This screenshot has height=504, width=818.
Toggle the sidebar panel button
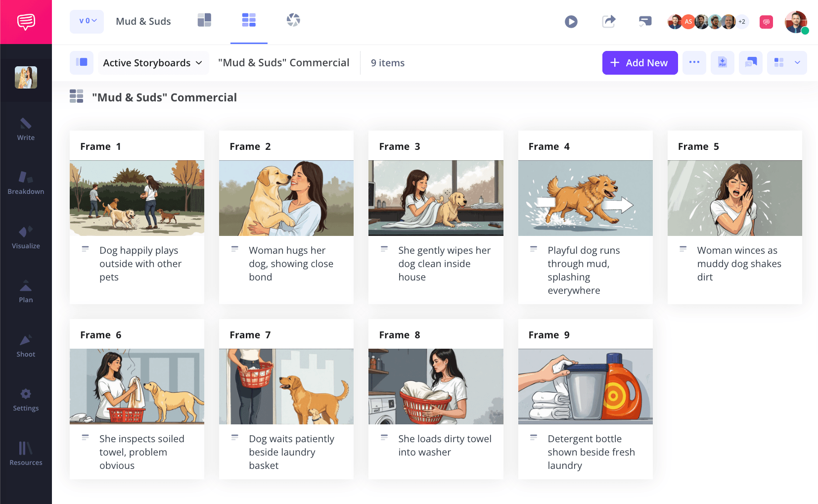[x=82, y=63]
